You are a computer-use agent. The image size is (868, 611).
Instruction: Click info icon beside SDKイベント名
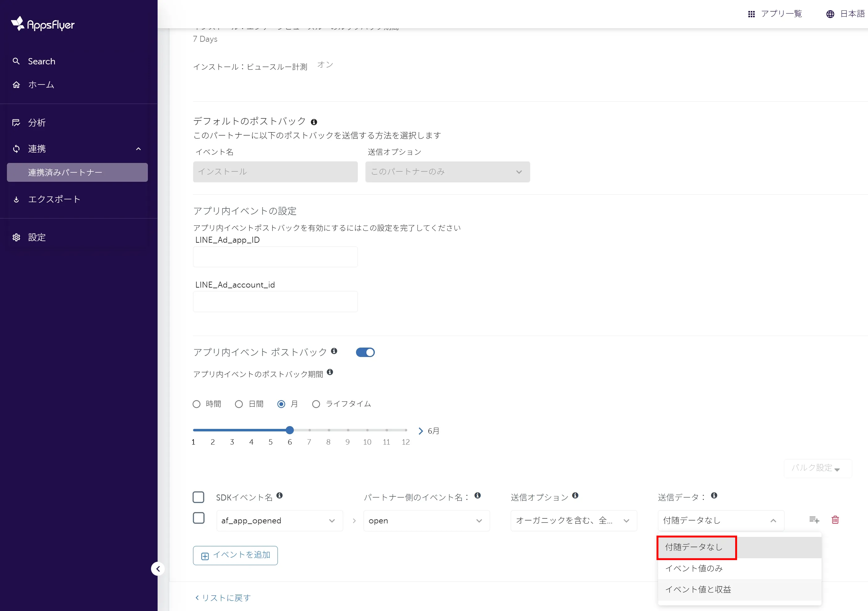coord(279,496)
